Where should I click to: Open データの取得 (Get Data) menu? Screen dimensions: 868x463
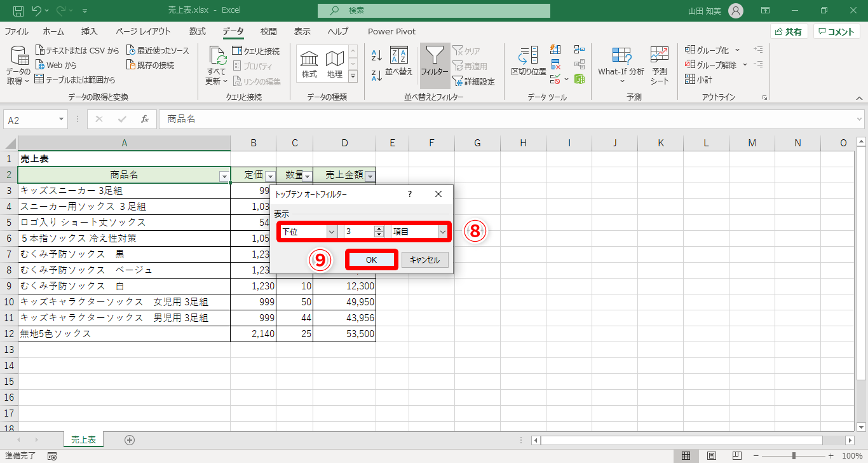pos(19,66)
